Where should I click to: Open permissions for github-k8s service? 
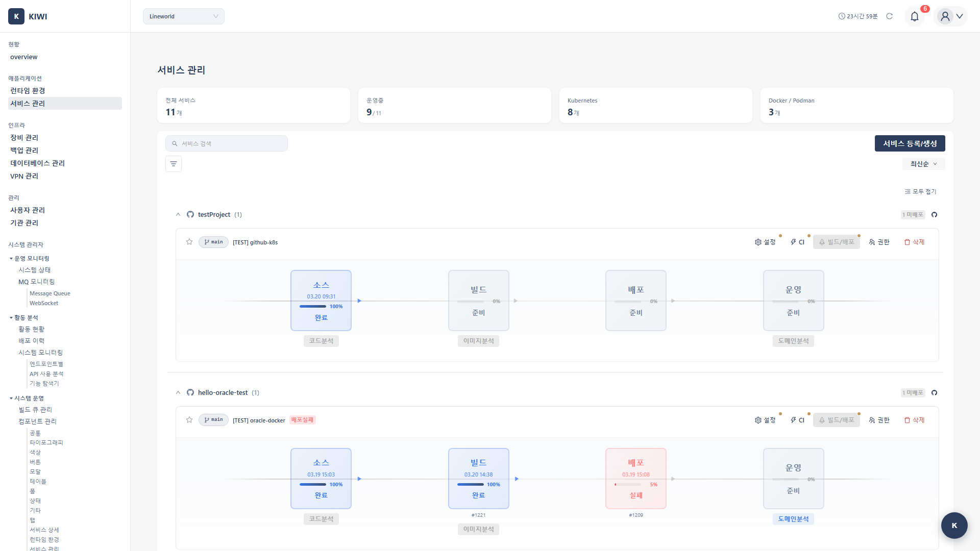pyautogui.click(x=879, y=242)
